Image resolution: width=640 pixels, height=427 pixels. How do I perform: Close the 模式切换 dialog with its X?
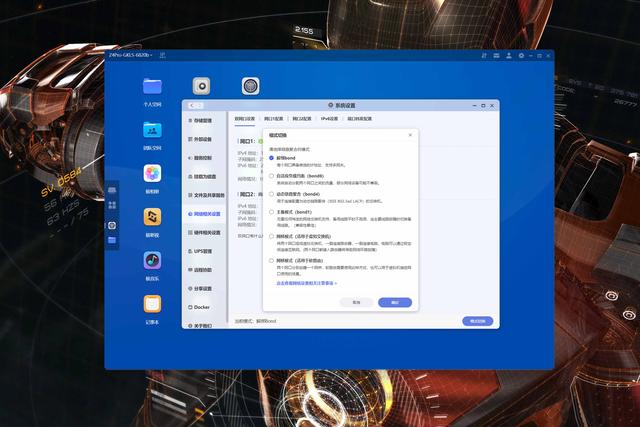coord(410,135)
